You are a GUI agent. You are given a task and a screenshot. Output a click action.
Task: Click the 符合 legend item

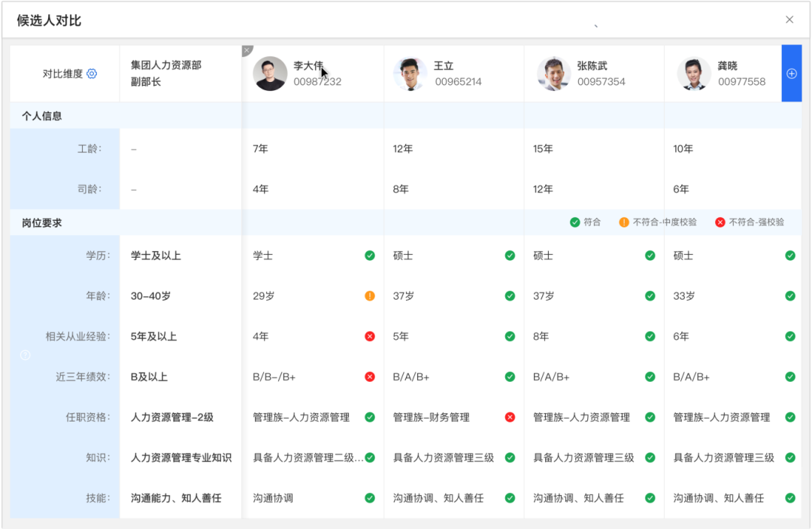click(585, 222)
